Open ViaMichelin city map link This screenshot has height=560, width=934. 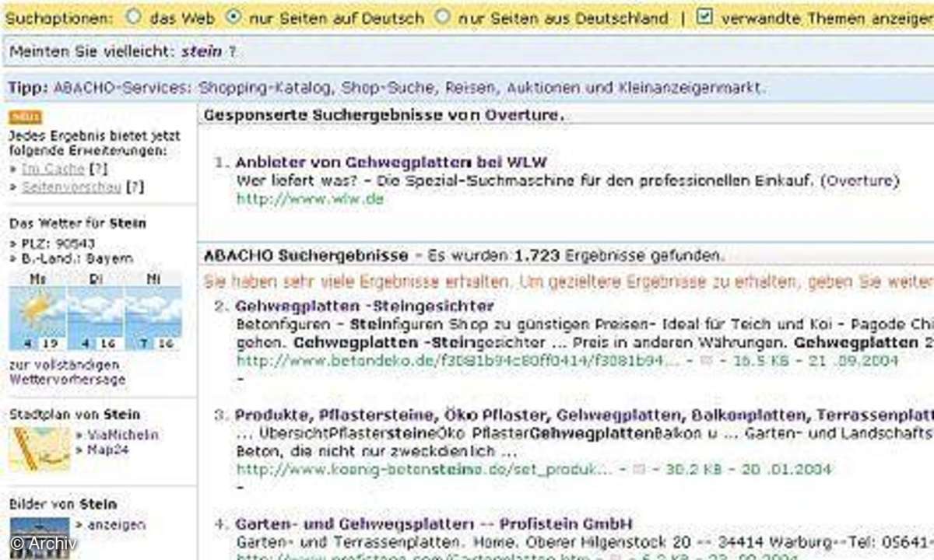coord(122,435)
